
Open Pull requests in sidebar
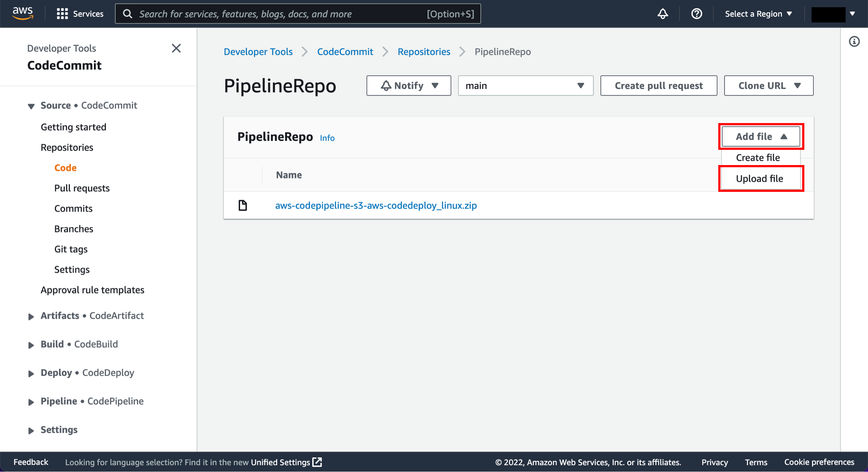tap(82, 188)
